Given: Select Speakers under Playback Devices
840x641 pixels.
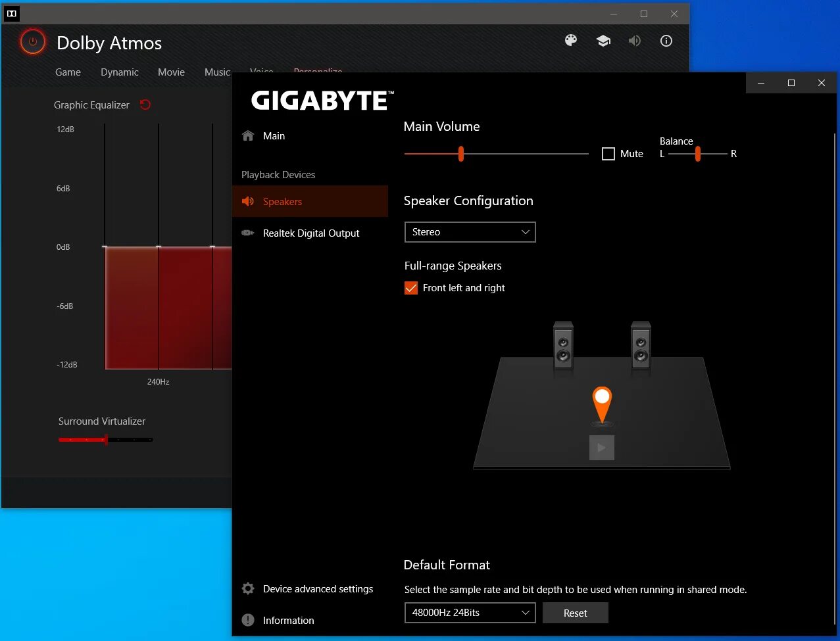Looking at the screenshot, I should point(310,201).
